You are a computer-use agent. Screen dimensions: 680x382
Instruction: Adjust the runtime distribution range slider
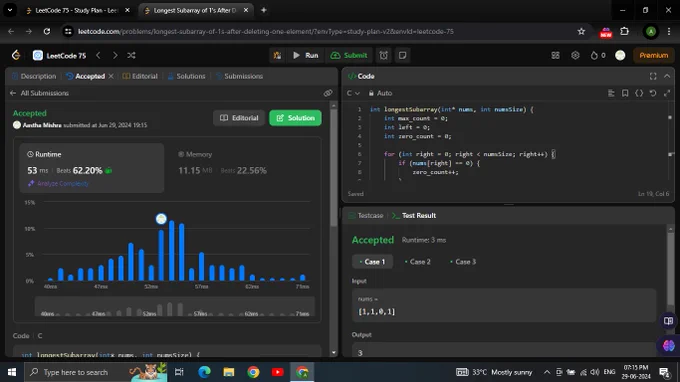pos(175,307)
